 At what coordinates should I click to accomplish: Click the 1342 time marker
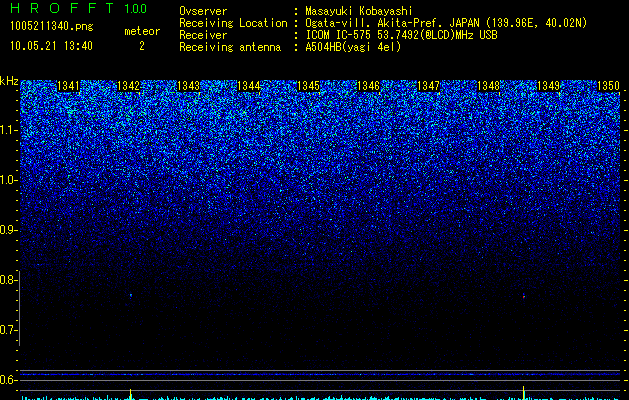point(128,86)
